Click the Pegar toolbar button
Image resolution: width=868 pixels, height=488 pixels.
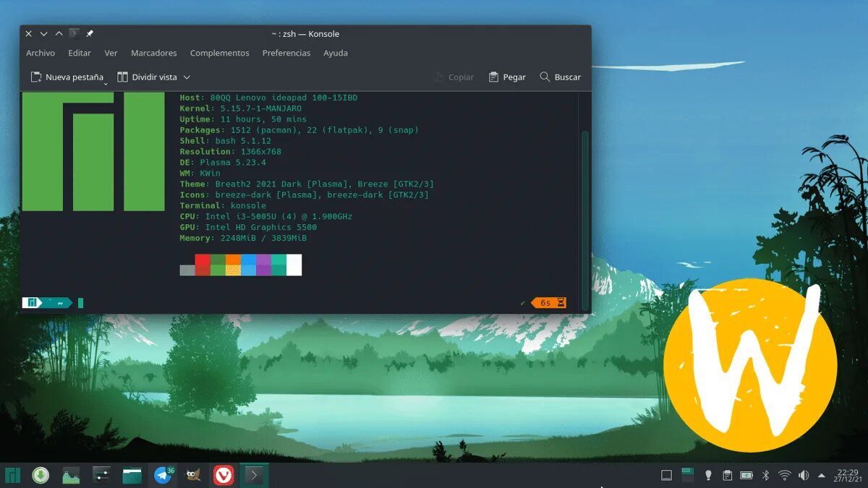click(507, 77)
